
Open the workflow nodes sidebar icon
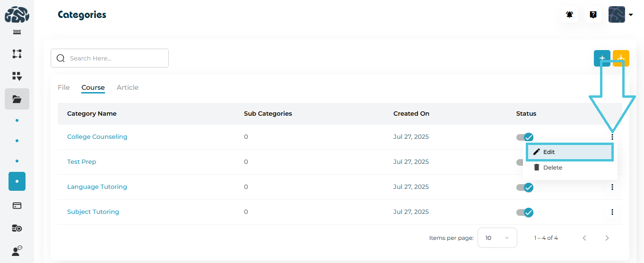[x=17, y=54]
